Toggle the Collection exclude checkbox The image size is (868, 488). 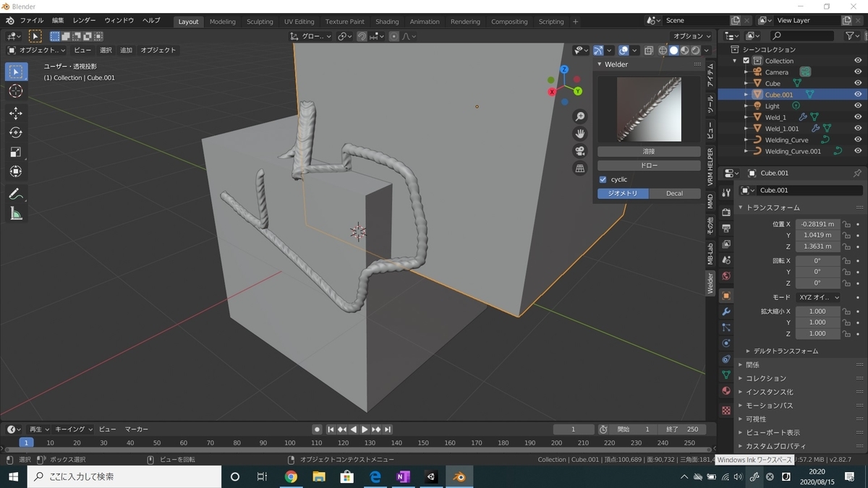tap(746, 61)
